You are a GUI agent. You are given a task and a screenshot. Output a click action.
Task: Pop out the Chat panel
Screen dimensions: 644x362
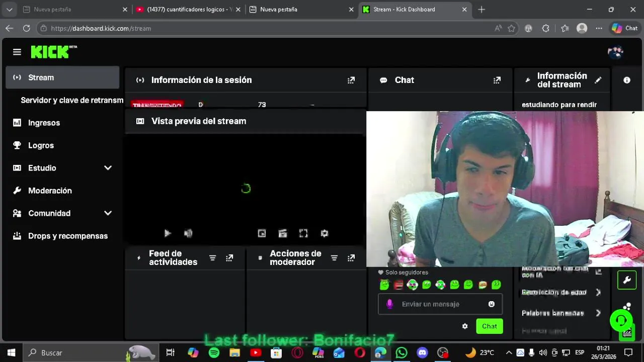[497, 80]
